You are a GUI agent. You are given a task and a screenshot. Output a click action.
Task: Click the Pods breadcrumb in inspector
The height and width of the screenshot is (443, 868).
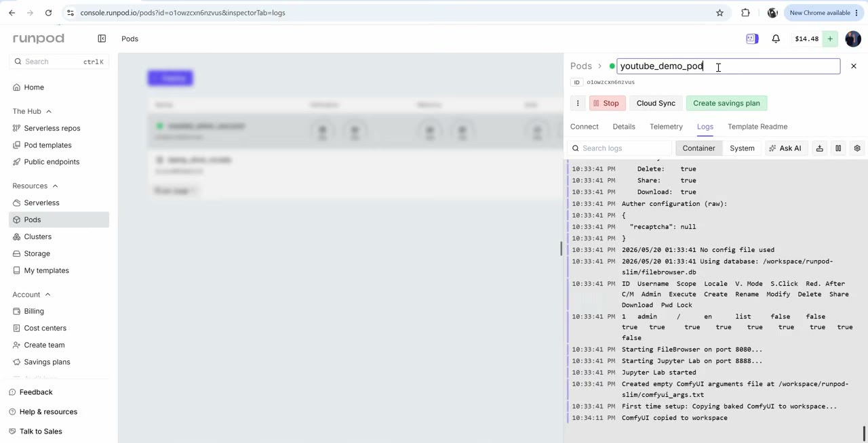tap(581, 66)
